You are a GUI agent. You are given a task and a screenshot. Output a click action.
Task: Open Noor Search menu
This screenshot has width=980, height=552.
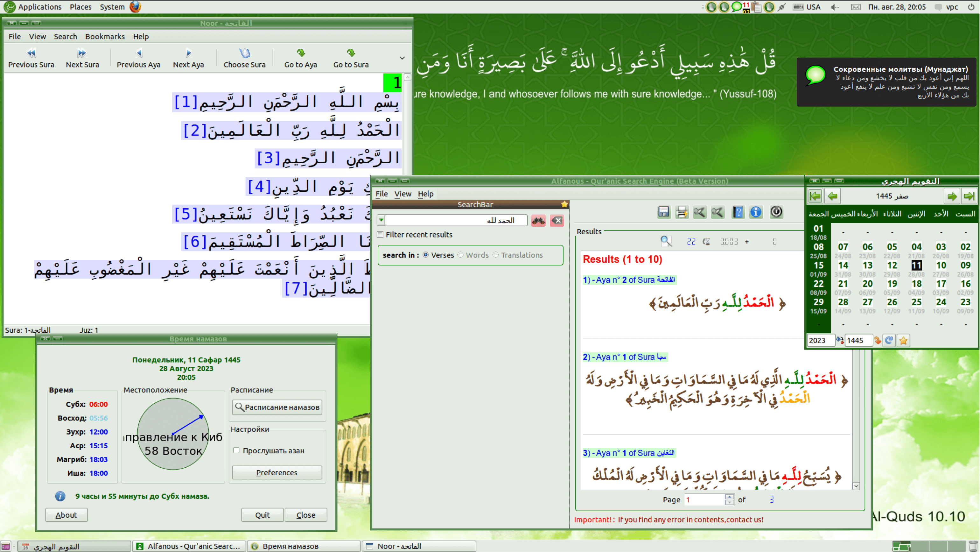click(66, 37)
